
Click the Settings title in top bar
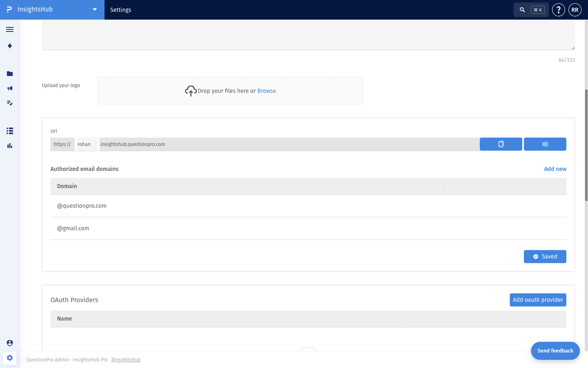[120, 10]
